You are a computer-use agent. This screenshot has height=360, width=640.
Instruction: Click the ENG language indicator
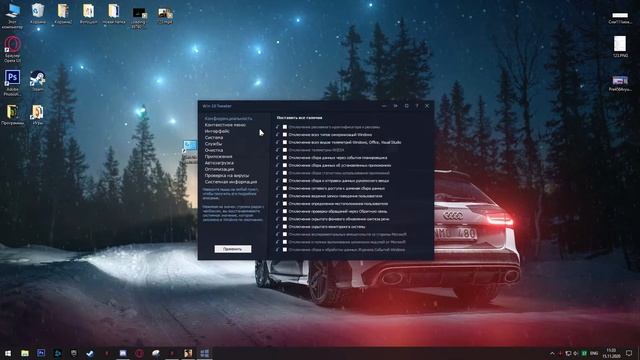pos(594,353)
